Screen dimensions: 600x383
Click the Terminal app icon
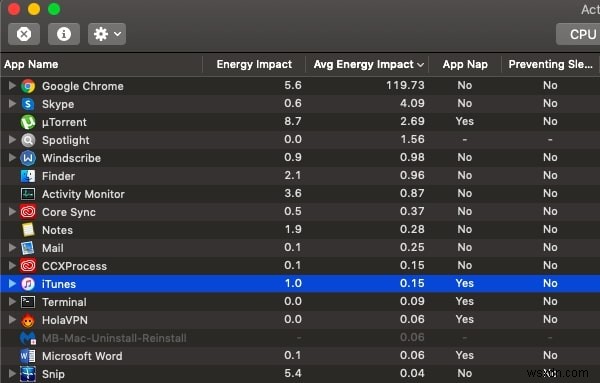(x=28, y=302)
